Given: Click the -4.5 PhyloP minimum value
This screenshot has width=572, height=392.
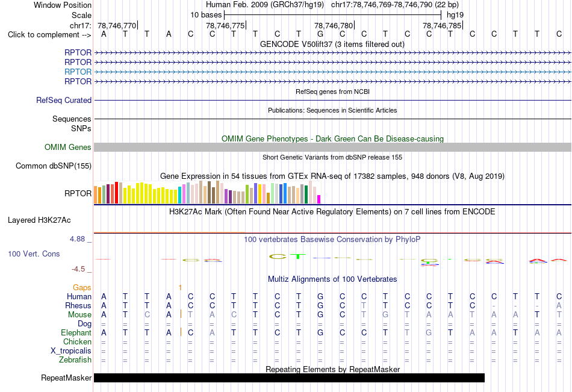Looking at the screenshot, I should click(78, 269).
